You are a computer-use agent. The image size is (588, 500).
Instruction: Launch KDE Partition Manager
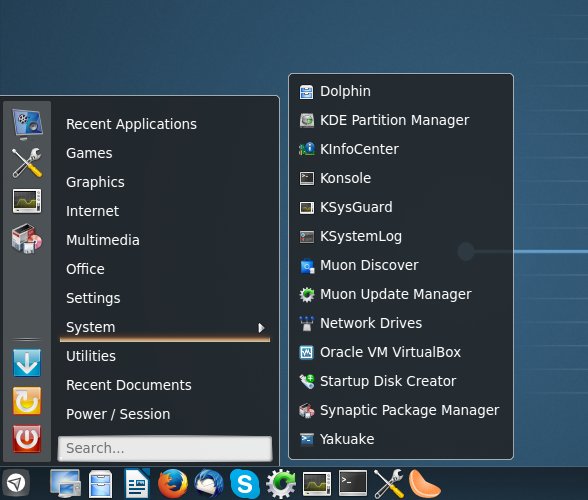(x=401, y=120)
